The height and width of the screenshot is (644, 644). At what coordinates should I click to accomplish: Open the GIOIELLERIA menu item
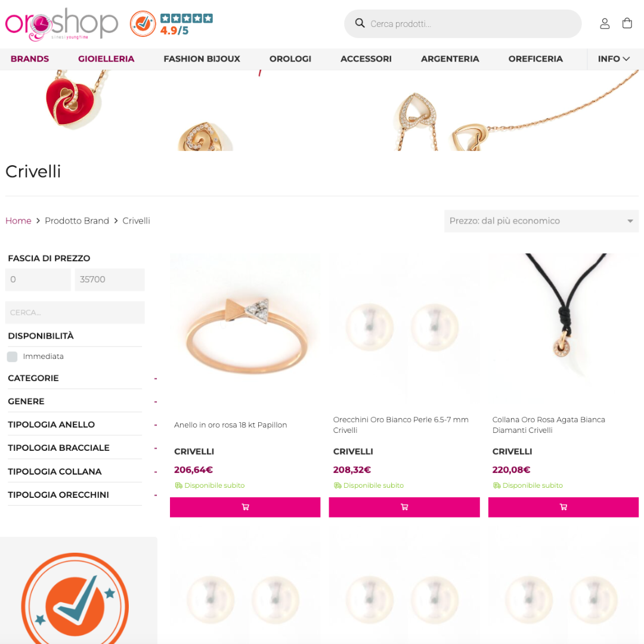pos(106,58)
